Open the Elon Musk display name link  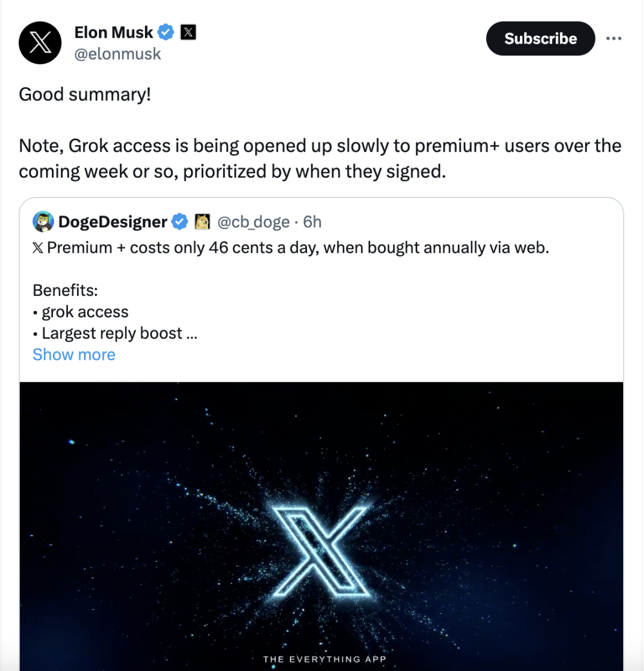coord(113,32)
